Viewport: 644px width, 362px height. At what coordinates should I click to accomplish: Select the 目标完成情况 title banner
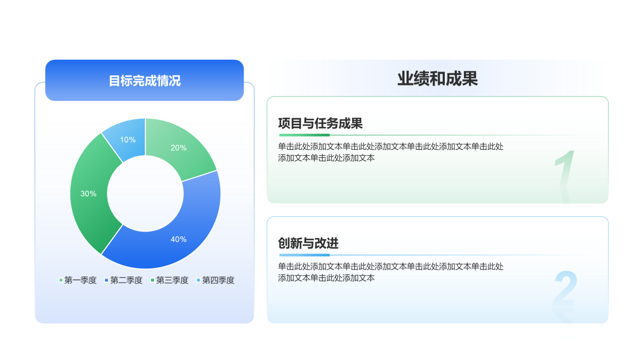tap(144, 80)
